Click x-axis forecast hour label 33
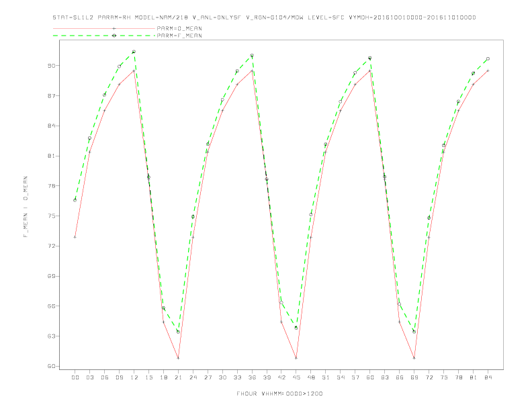The height and width of the screenshot is (411, 532). (237, 377)
